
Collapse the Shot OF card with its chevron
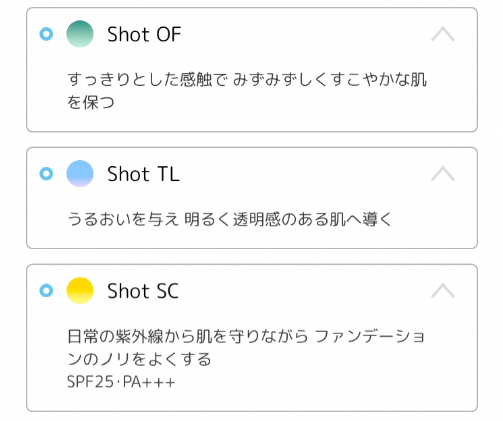[x=443, y=34]
